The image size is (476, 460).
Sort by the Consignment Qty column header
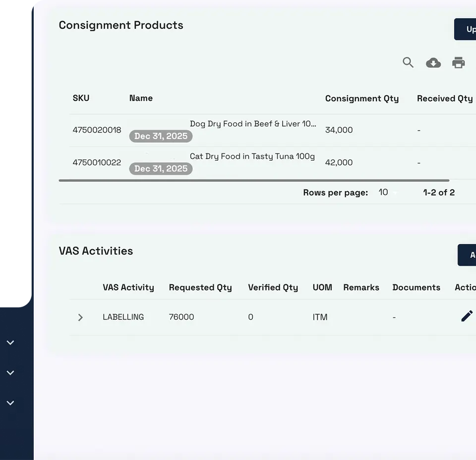tap(362, 98)
